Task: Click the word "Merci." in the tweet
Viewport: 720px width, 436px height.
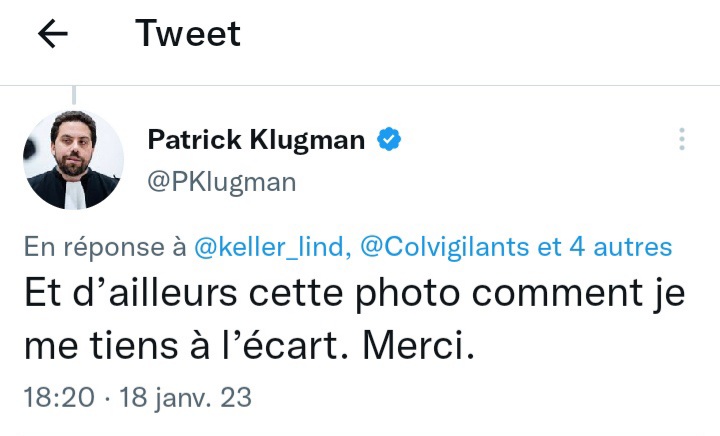Action: (x=426, y=346)
